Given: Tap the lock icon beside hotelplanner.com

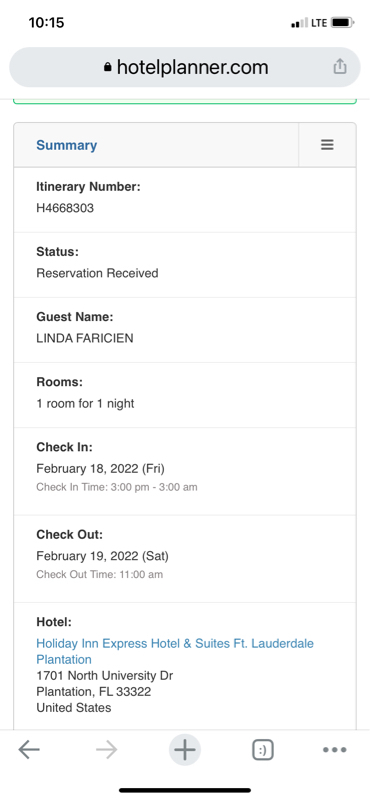Looking at the screenshot, I should click(107, 67).
